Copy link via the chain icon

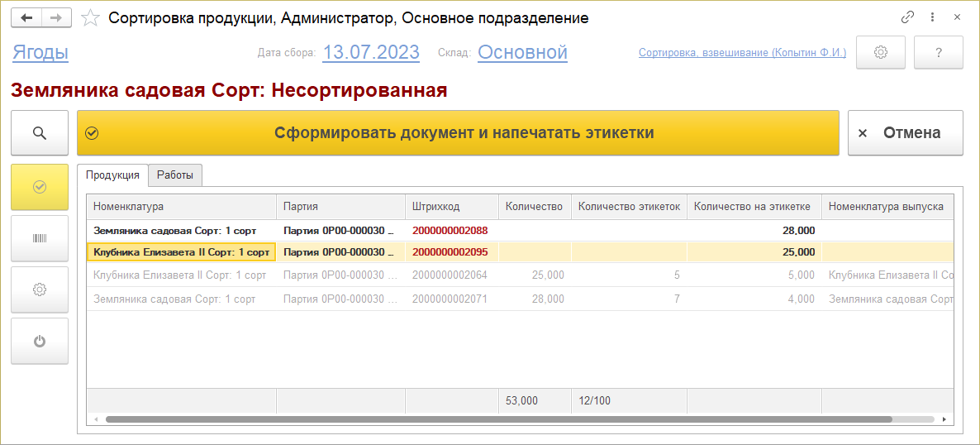coord(907,17)
